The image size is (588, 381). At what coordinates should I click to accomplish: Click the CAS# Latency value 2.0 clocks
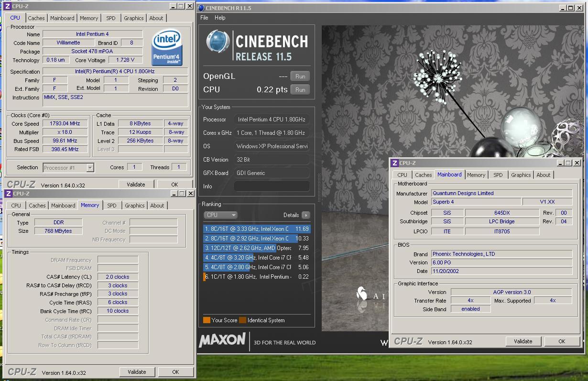[x=118, y=277]
